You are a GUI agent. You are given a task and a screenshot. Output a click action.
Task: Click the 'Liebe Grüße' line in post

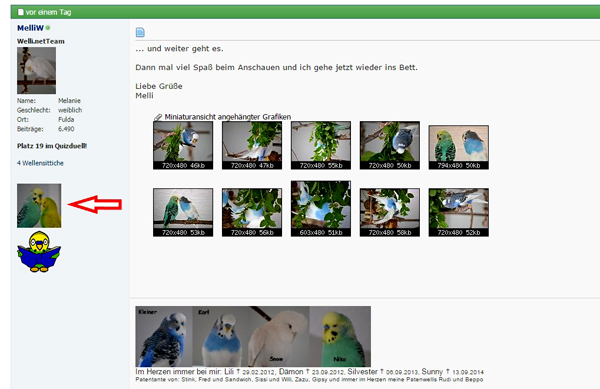[x=159, y=86]
